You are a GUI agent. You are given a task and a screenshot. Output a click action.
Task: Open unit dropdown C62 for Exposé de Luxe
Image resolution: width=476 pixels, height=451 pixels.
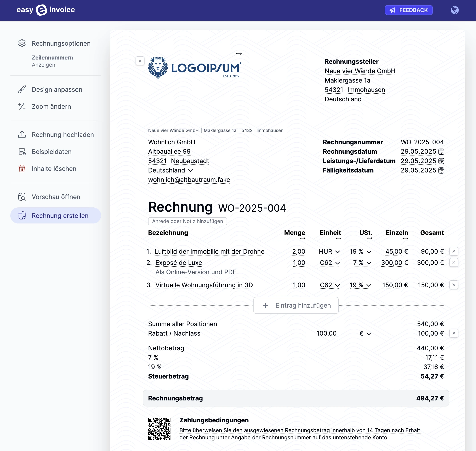point(329,262)
